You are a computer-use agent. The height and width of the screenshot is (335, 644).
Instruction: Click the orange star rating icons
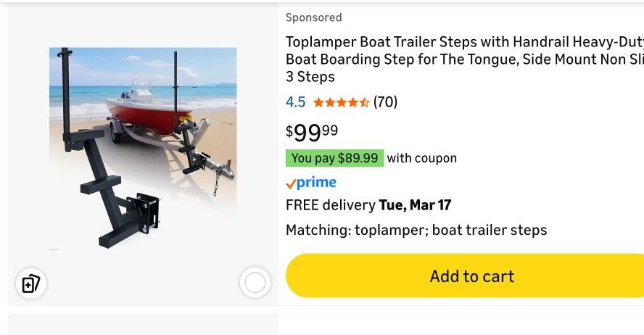[x=341, y=102]
